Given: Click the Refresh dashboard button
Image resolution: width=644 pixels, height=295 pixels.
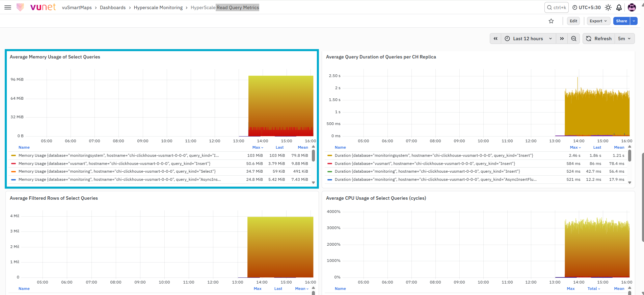Looking at the screenshot, I should click(599, 39).
